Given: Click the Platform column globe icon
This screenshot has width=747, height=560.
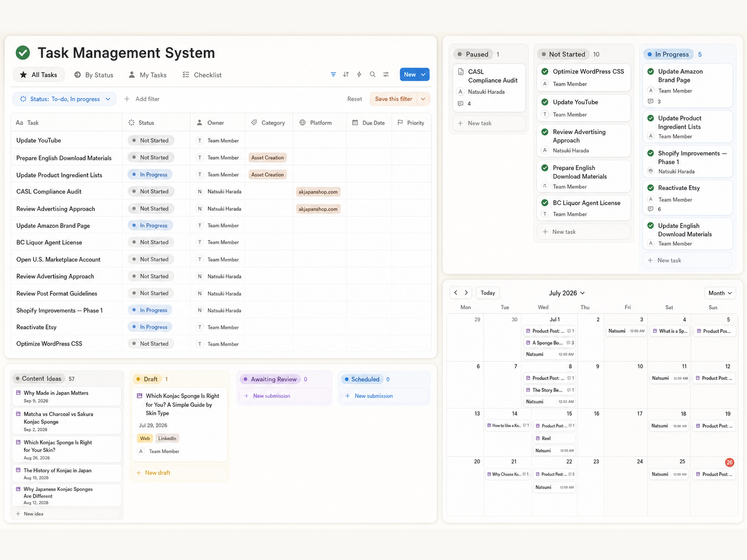Looking at the screenshot, I should (x=302, y=122).
